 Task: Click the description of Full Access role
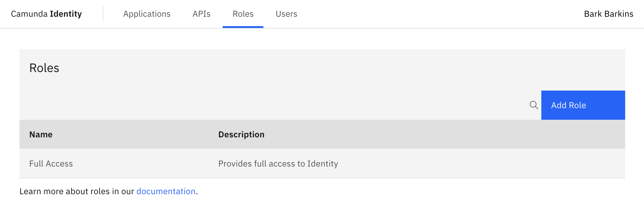278,163
